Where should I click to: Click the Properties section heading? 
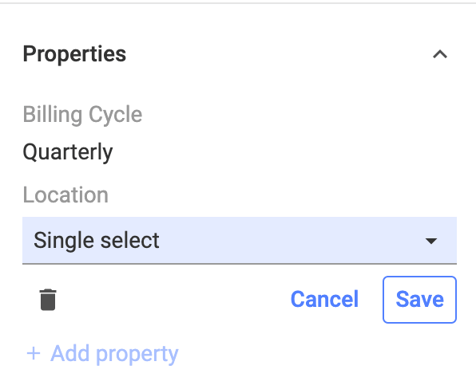tap(74, 54)
